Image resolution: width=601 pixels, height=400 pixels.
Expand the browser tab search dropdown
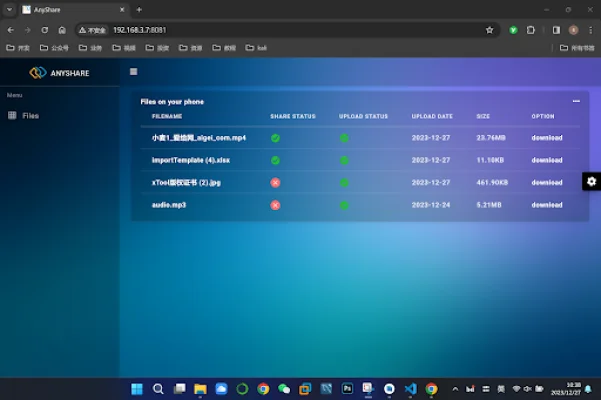[x=9, y=9]
